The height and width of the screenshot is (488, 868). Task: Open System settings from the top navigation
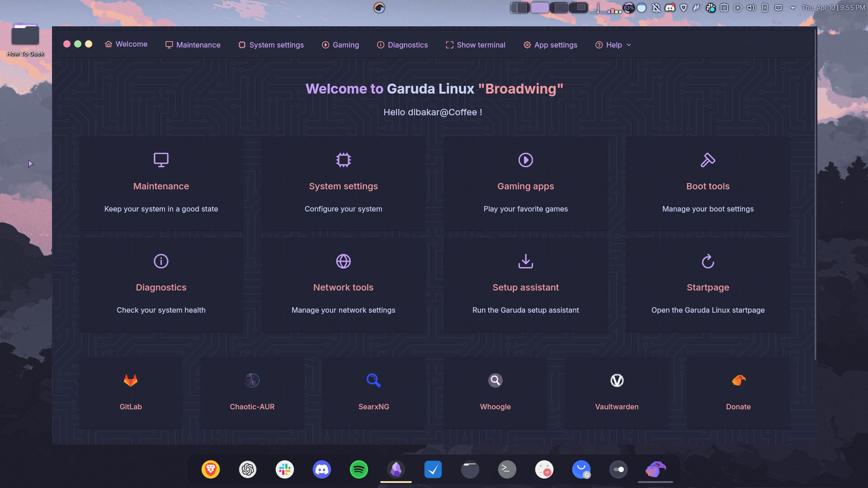pyautogui.click(x=271, y=45)
